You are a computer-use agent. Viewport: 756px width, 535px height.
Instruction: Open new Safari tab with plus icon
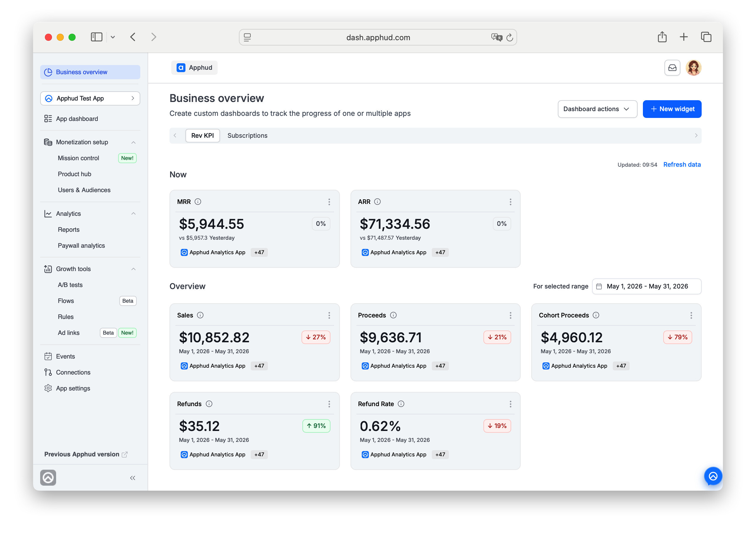tap(684, 37)
